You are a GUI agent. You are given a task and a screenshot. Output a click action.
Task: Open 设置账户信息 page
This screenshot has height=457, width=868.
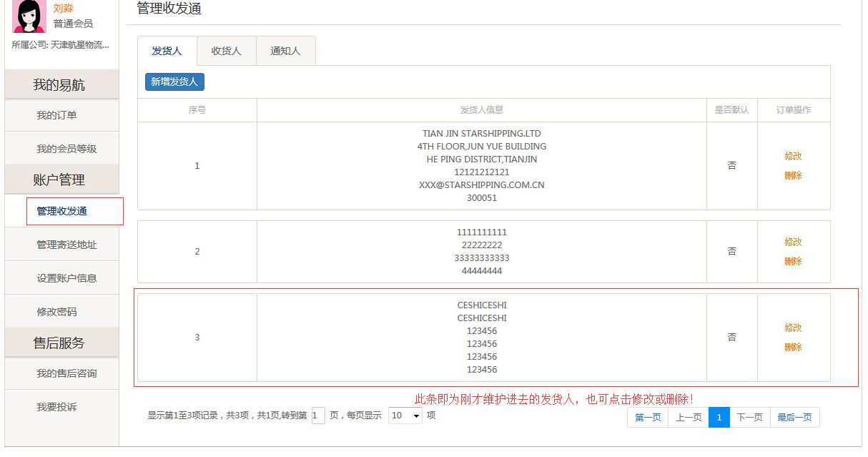click(x=66, y=278)
